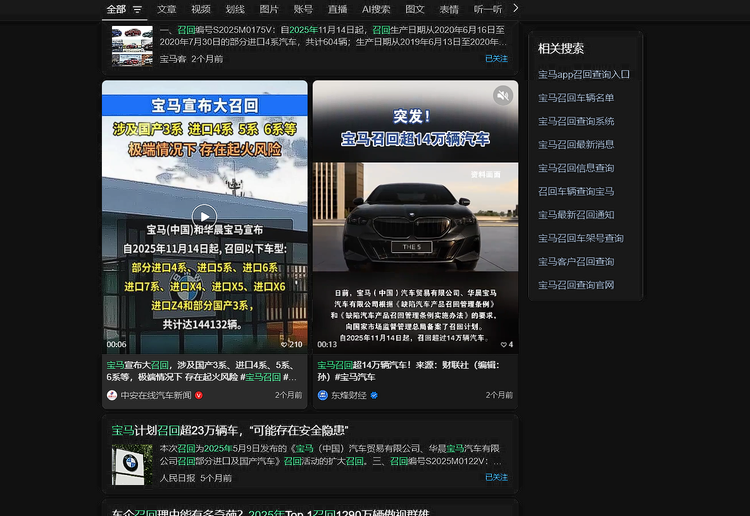Play the 宝马宣布大召回 video
Image resolution: width=750 pixels, height=516 pixels.
(x=204, y=216)
